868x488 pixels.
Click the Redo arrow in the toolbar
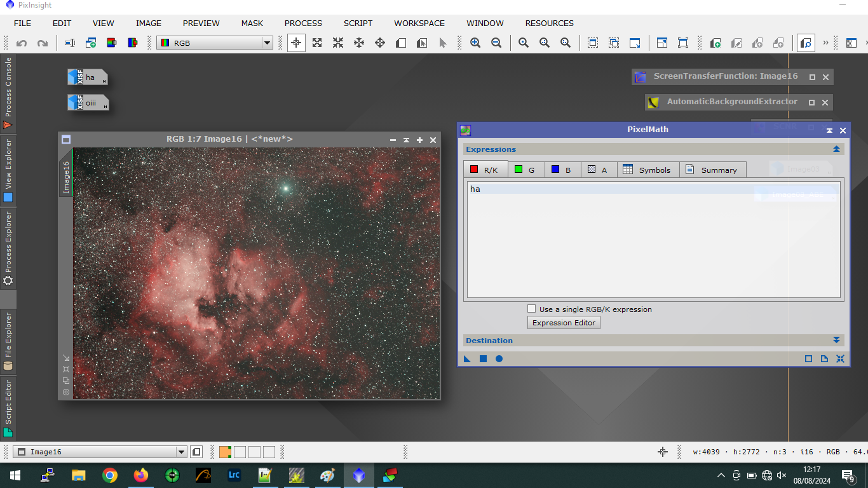coord(43,43)
